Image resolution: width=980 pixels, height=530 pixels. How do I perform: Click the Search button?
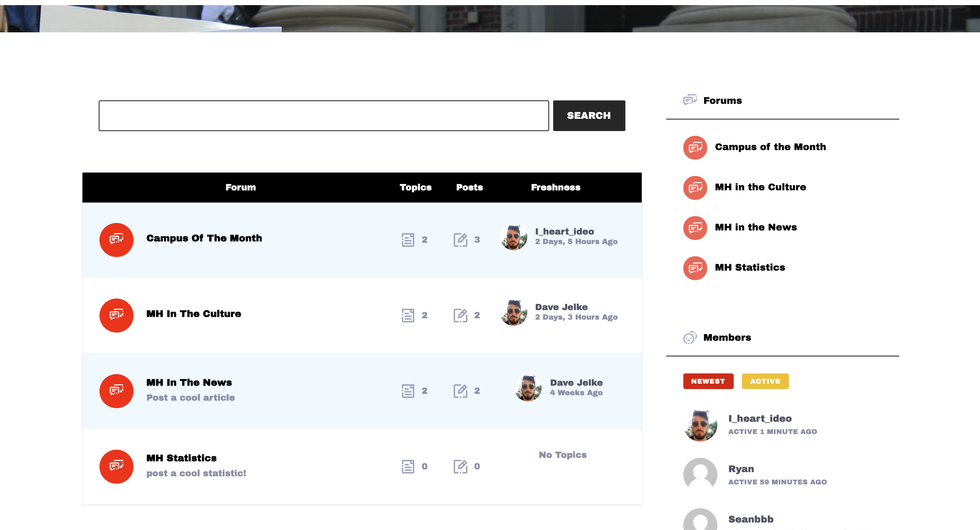coord(589,116)
